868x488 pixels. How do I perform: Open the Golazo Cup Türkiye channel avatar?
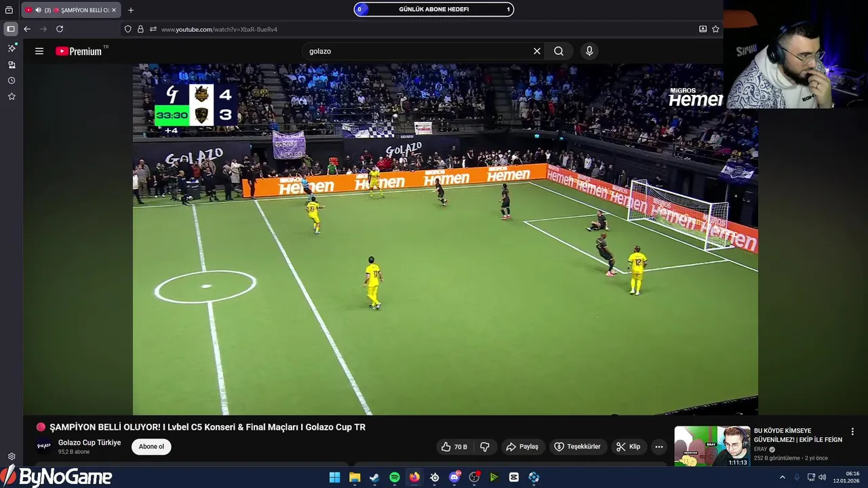[x=44, y=446]
